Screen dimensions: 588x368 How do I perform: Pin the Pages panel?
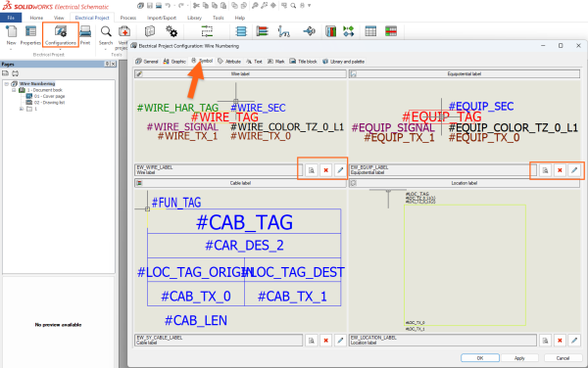[107, 64]
